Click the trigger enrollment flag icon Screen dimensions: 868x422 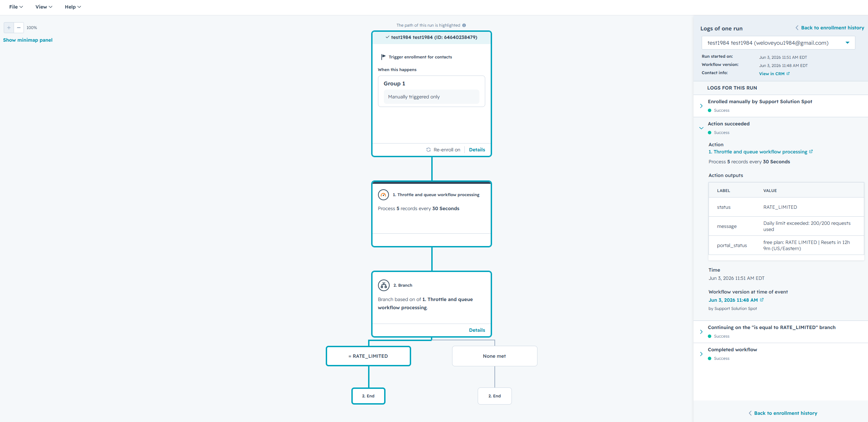tap(383, 57)
